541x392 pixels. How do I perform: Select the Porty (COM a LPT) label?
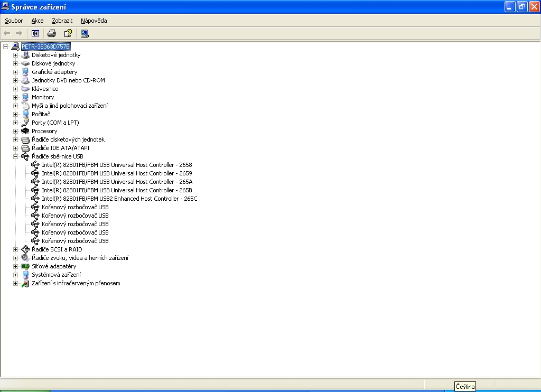point(55,123)
